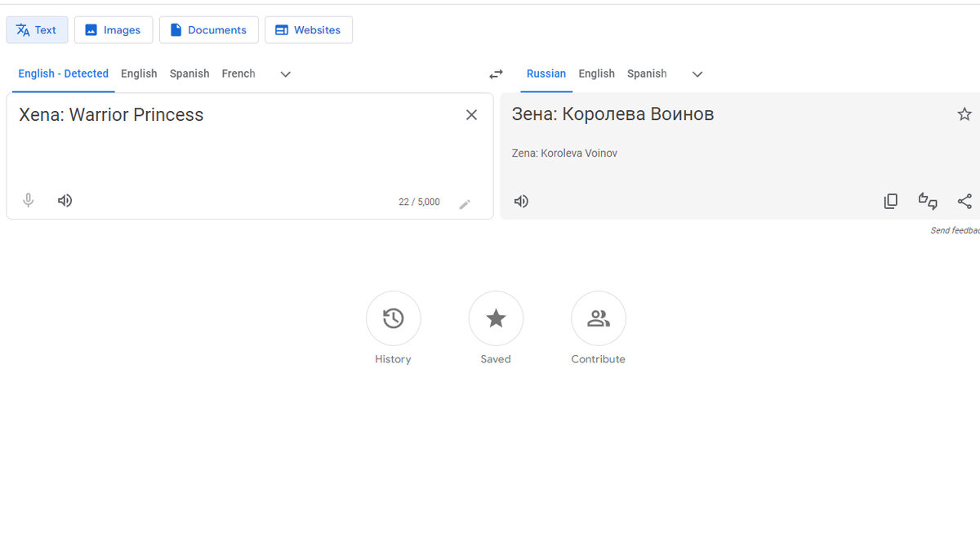The image size is (980, 551).
Task: Open the Contribute page
Action: [599, 318]
